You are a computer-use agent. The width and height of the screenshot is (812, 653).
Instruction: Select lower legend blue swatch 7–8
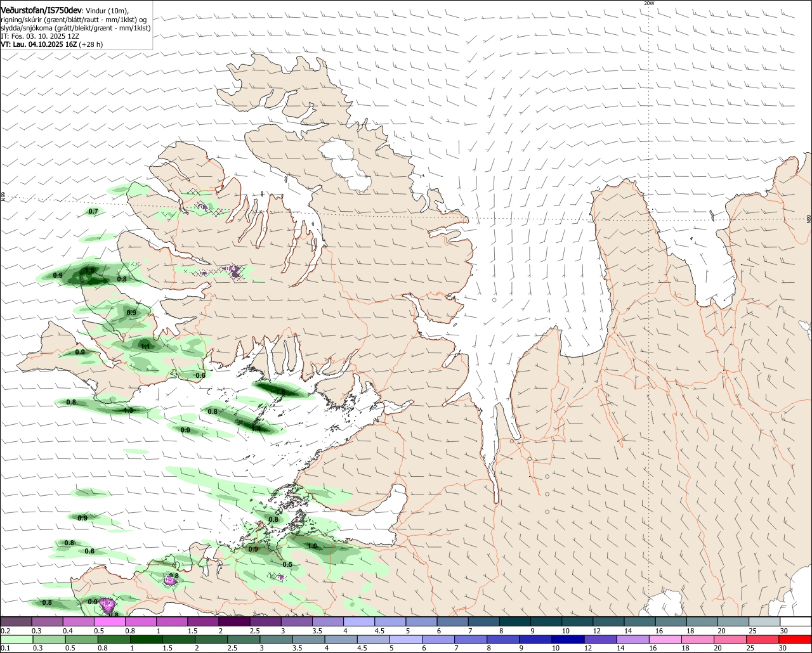(x=471, y=639)
